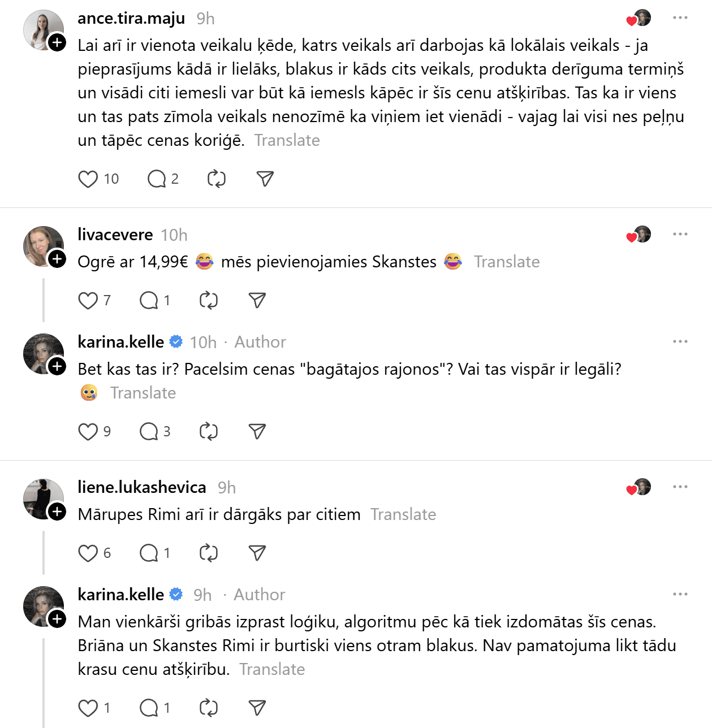Follow livacevere via the avatar plus badge
The image size is (712, 728).
point(57,259)
